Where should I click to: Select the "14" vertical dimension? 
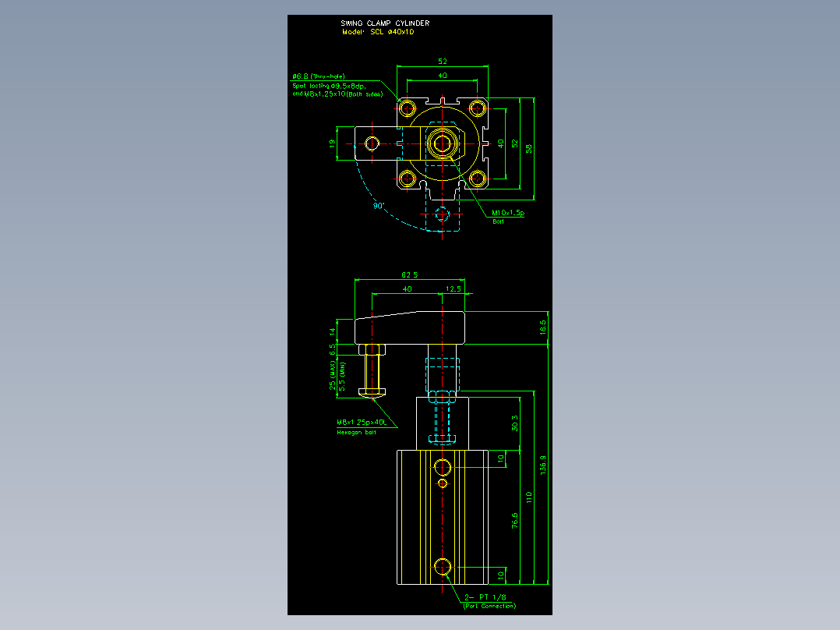tap(332, 332)
